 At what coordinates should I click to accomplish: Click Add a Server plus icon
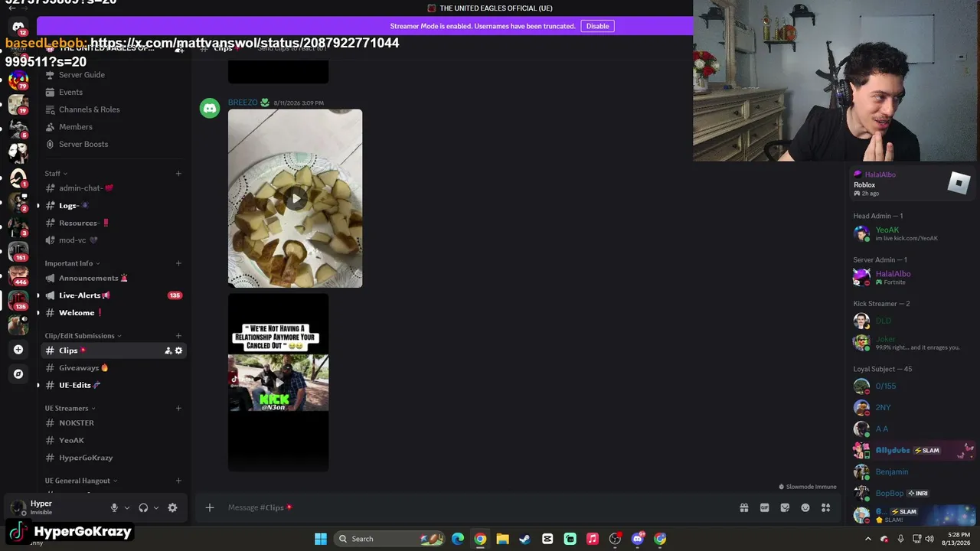click(x=18, y=350)
